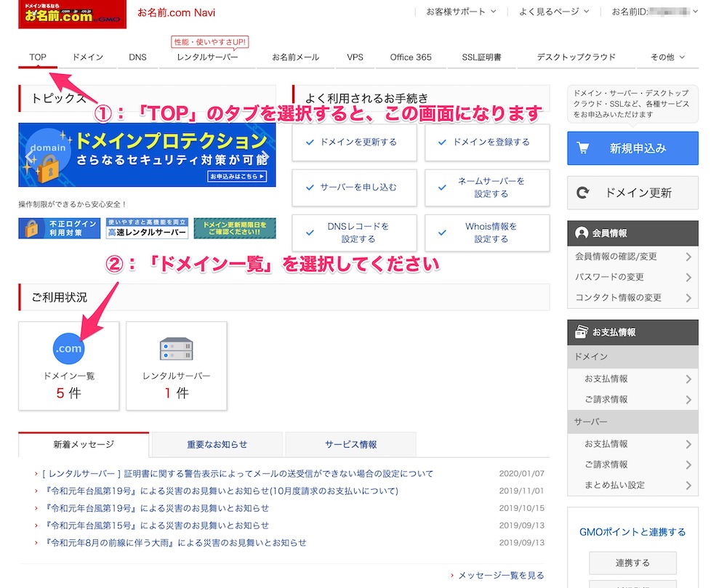Open message about 証明書に関する警告表示
Image resolution: width=727 pixels, height=588 pixels.
[238, 474]
